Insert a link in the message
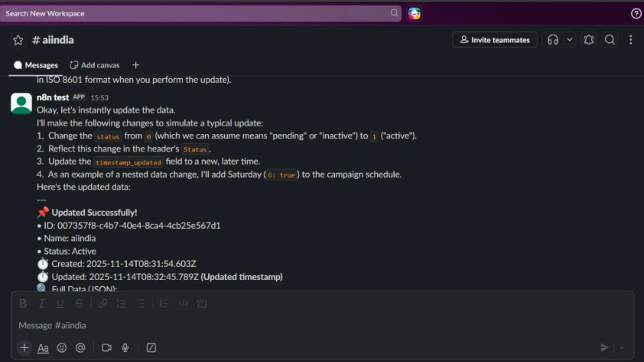The width and height of the screenshot is (644, 362). (x=103, y=304)
